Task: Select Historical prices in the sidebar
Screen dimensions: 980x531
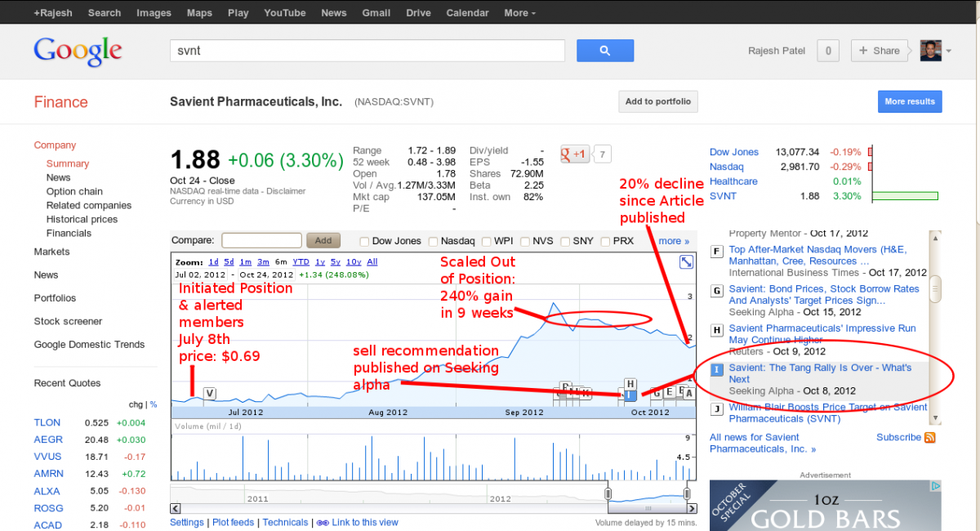Action: 82,219
